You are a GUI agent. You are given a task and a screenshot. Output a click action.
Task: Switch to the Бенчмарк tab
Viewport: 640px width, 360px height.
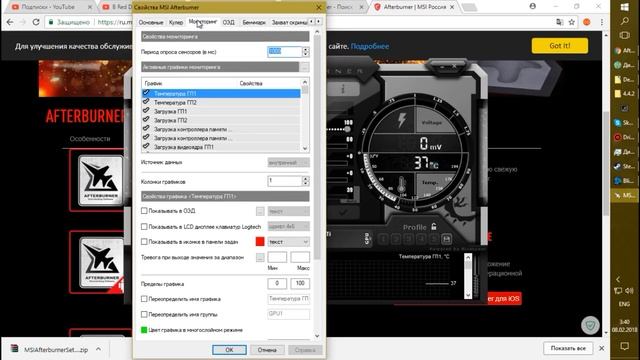tap(254, 22)
